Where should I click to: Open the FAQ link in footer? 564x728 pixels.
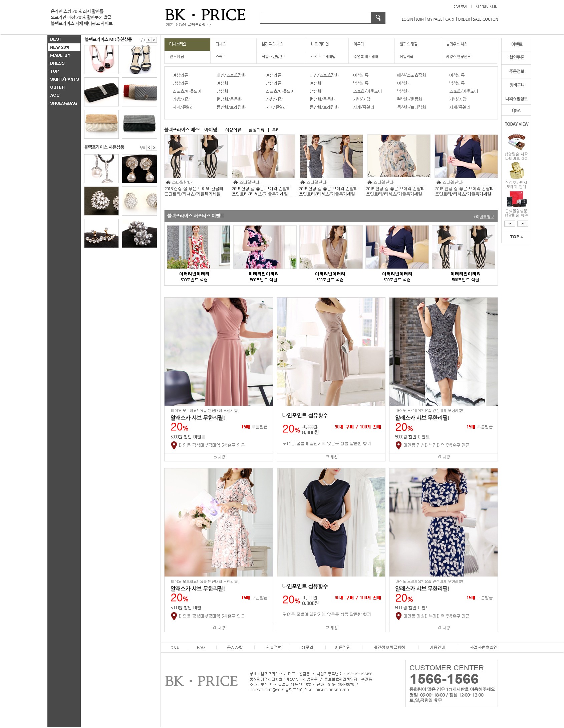[201, 647]
